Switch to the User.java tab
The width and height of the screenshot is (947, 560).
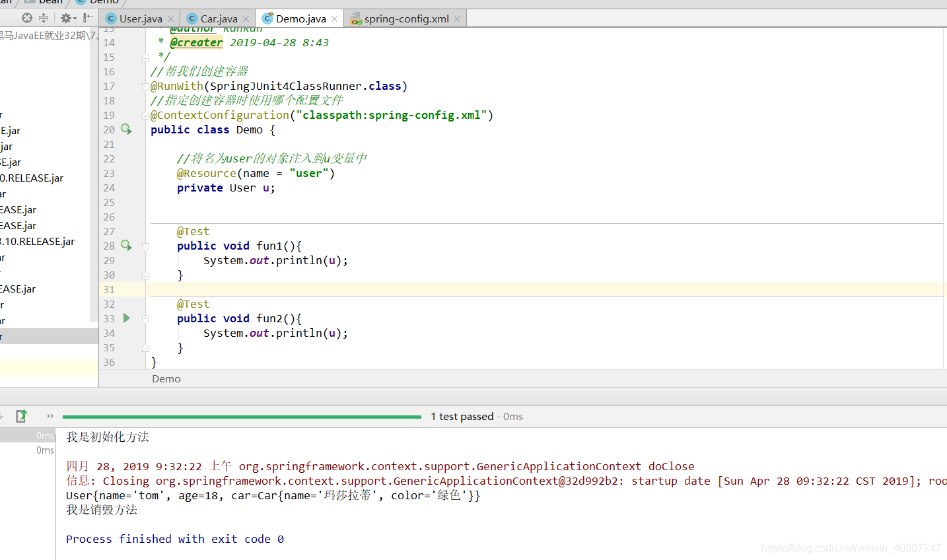click(140, 18)
